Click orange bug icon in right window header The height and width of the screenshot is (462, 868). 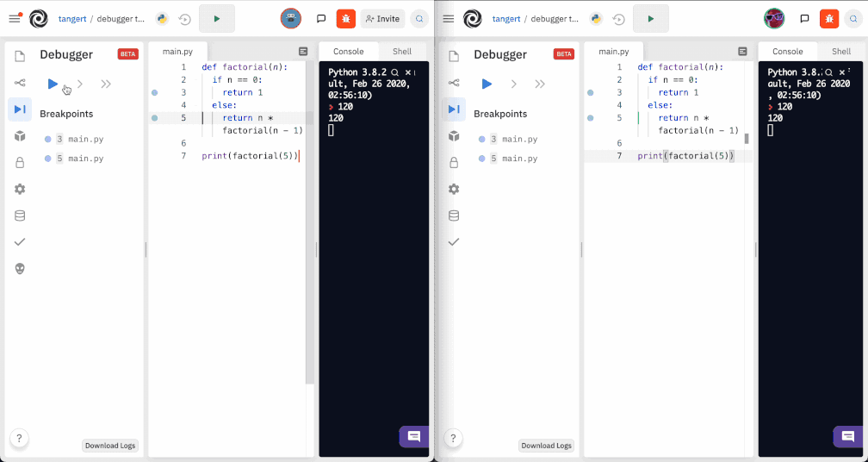click(829, 18)
